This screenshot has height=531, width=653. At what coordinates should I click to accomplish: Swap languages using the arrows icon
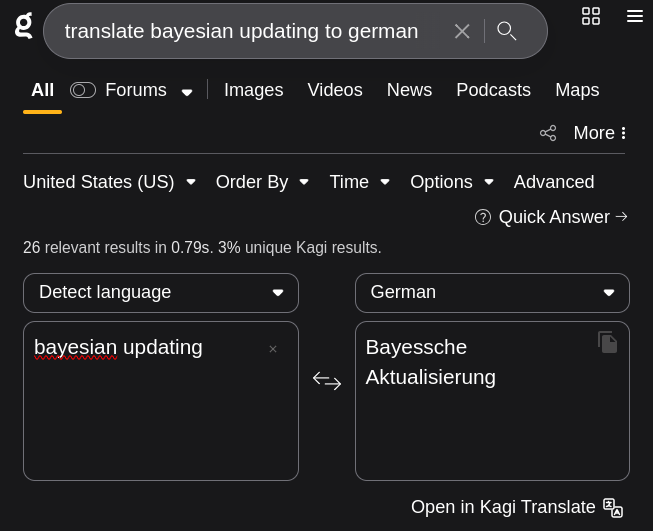(x=327, y=381)
